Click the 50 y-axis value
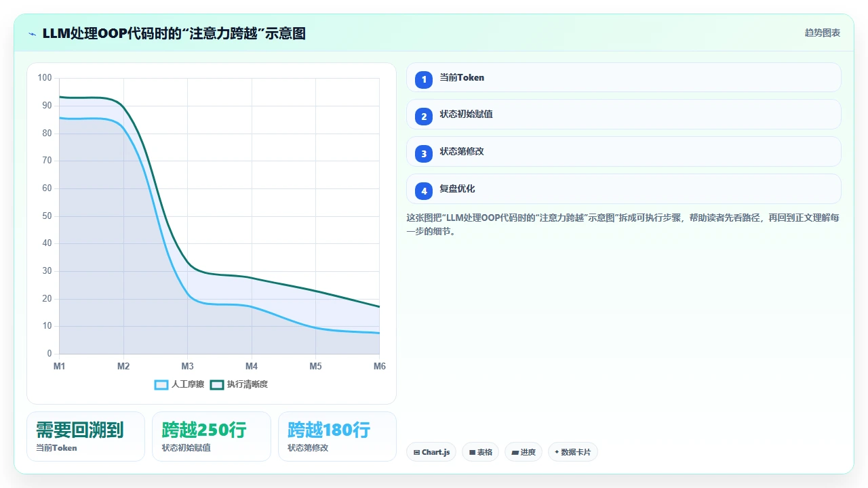The height and width of the screenshot is (488, 868). 47,216
